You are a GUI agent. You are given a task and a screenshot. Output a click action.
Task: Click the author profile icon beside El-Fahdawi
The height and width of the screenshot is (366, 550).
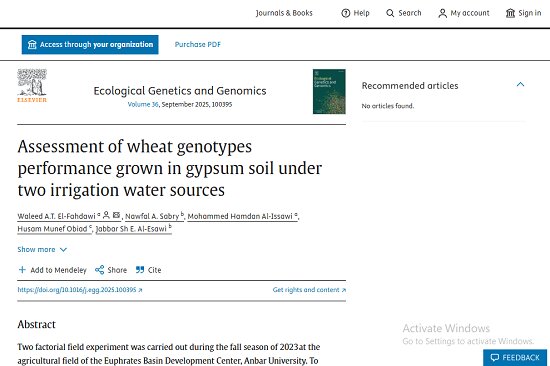[106, 215]
